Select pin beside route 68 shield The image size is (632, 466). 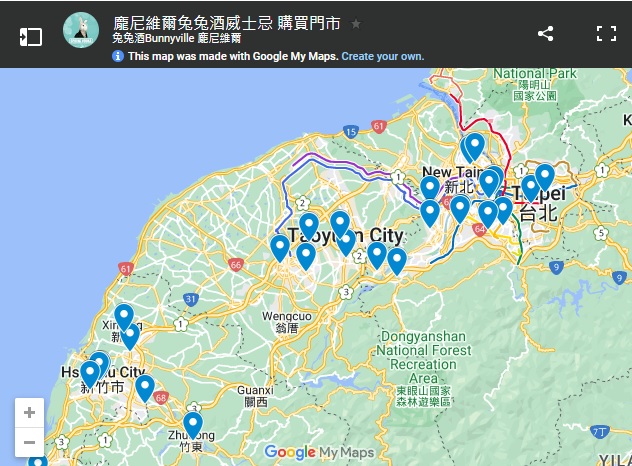pos(145,387)
